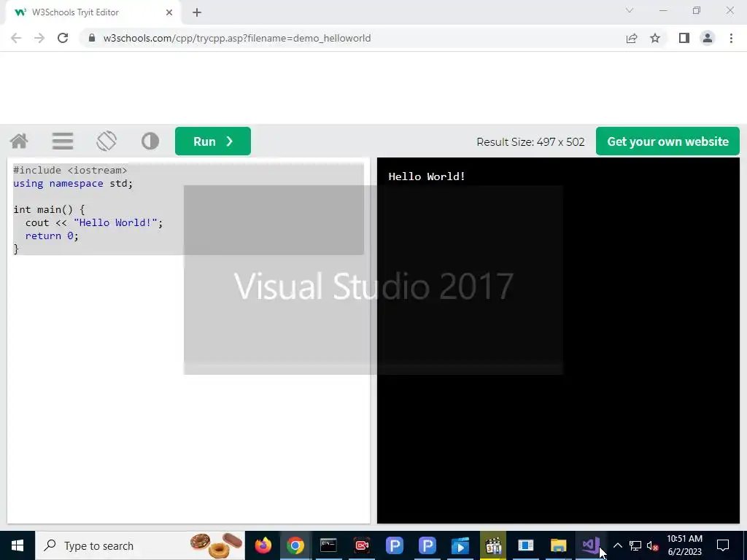Open the notification center icon
Image resolution: width=747 pixels, height=560 pixels.
pyautogui.click(x=723, y=545)
